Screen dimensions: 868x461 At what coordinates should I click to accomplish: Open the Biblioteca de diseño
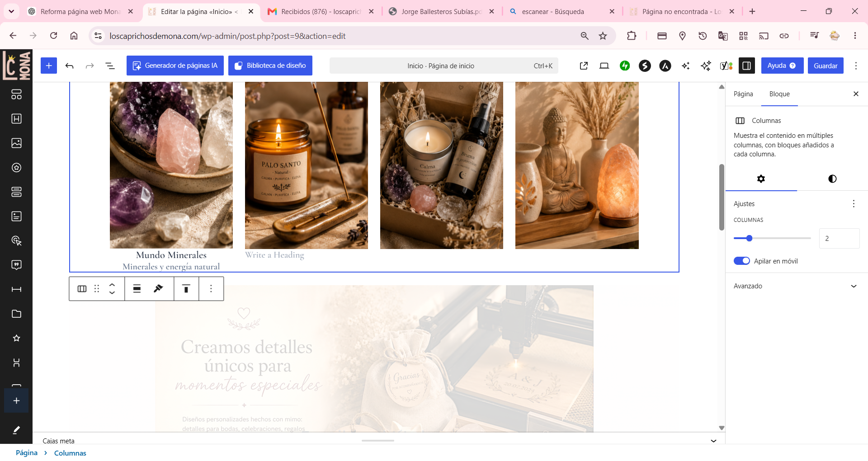270,66
